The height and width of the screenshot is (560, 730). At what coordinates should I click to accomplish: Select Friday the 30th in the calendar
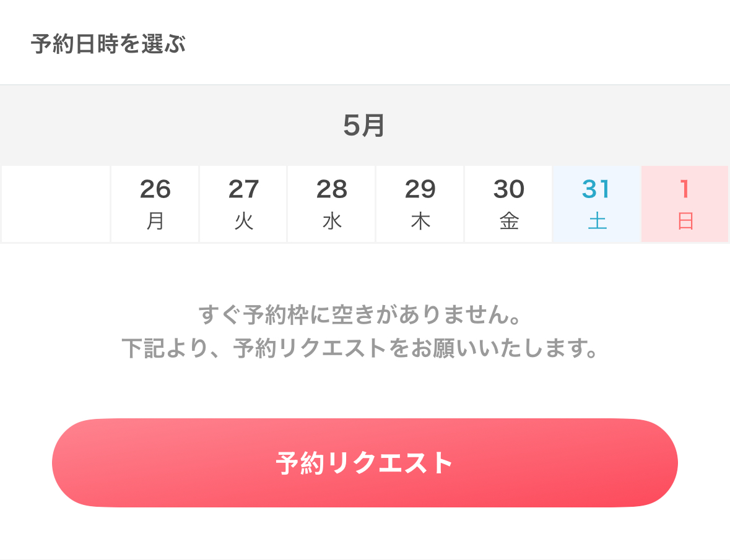tap(508, 203)
